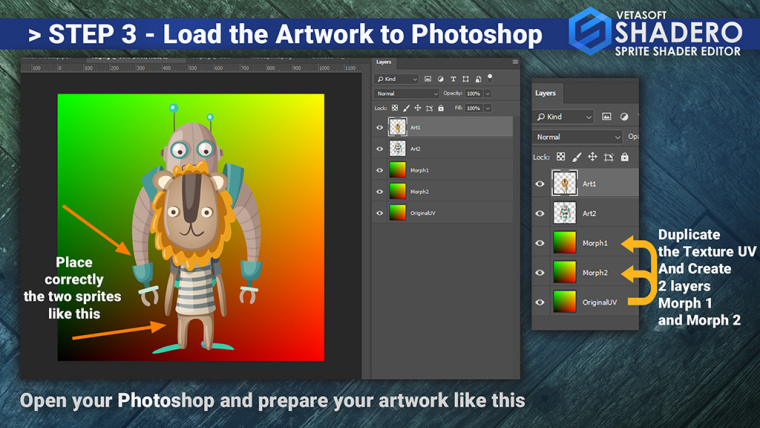Hide Art2 layer in small Layers panel
This screenshot has height=428, width=760.
coord(380,149)
